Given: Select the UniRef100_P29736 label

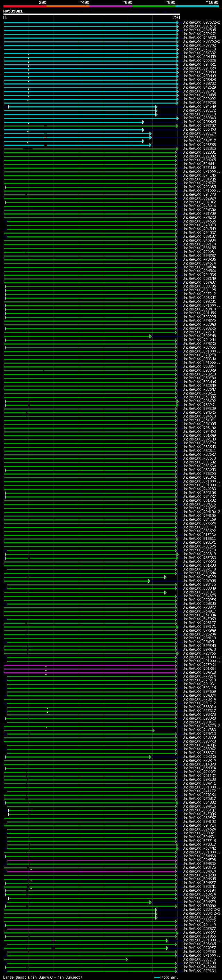Looking at the screenshot, I should point(199,103).
